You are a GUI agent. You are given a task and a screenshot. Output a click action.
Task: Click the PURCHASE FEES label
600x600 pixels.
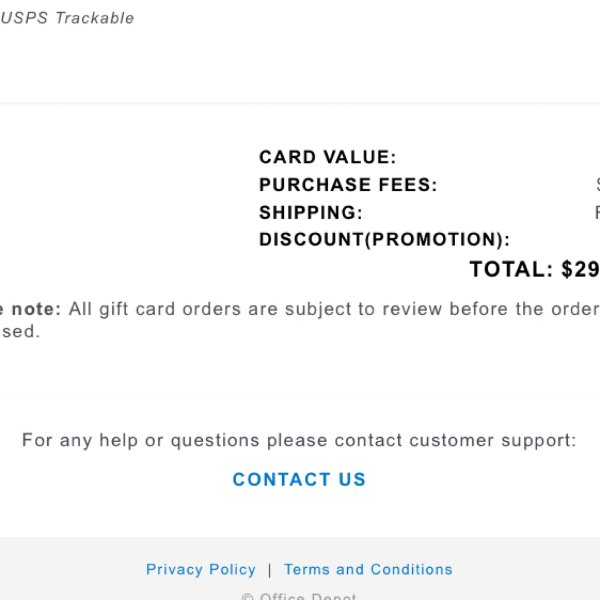348,184
